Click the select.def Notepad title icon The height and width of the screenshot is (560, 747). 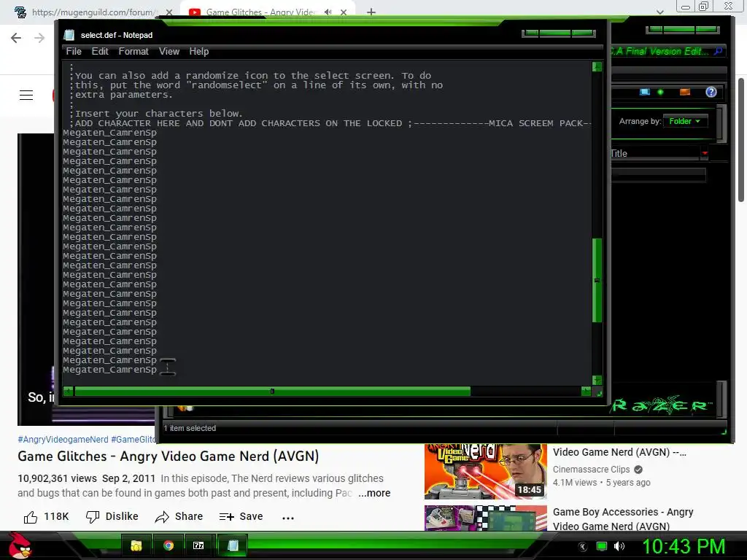[69, 35]
